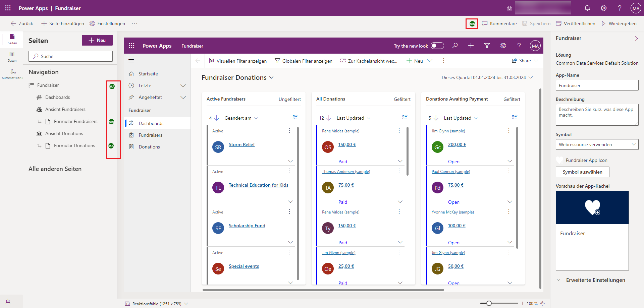Open the Fundraiser Donations dashboard selector

point(237,77)
